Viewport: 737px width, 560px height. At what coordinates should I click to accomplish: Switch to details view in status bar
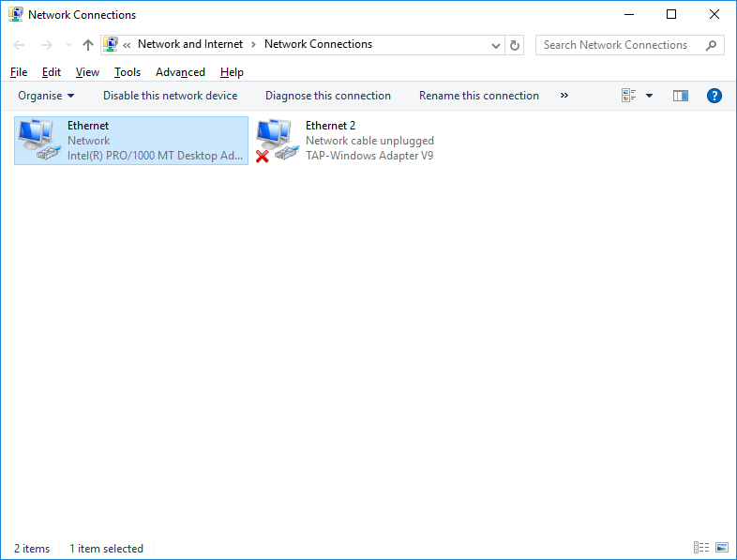pos(701,548)
